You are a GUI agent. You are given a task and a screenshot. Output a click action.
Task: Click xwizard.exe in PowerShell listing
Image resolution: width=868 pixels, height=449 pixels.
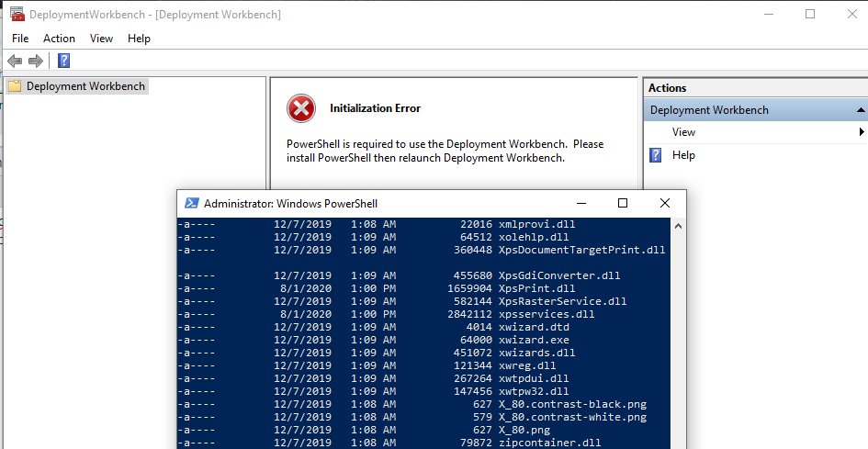[x=534, y=340]
